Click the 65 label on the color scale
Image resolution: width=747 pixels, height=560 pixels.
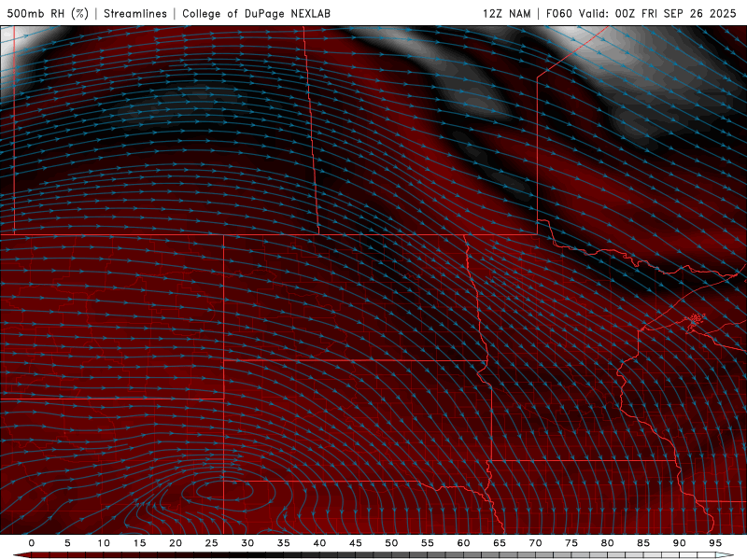[x=500, y=543]
